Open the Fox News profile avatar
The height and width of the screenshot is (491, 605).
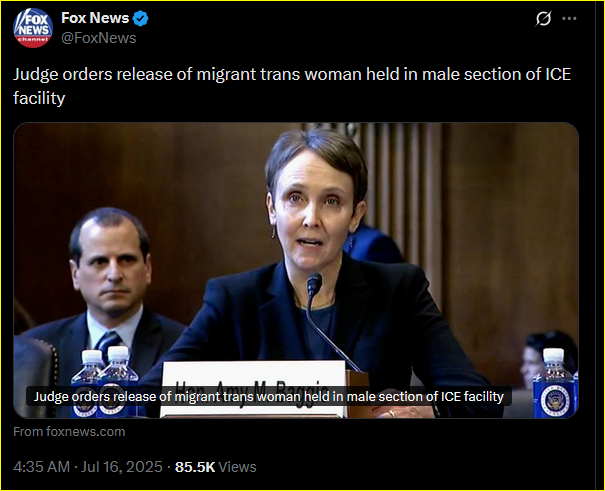coord(33,28)
